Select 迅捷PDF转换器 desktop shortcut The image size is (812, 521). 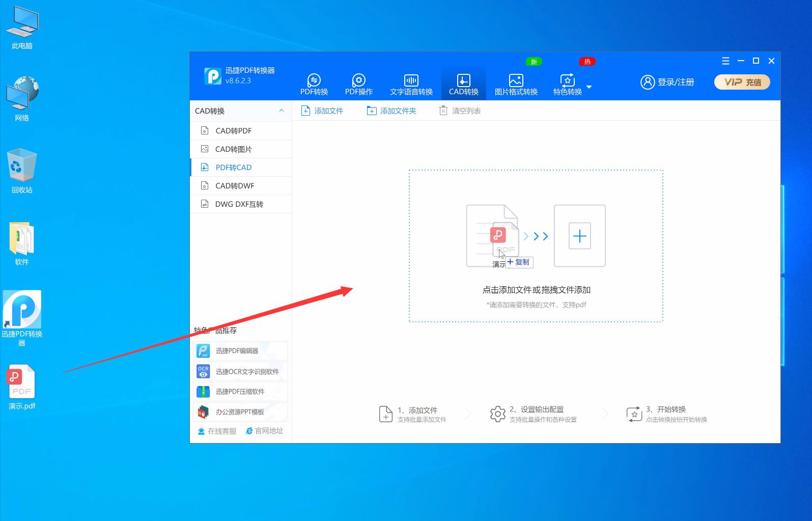click(22, 318)
